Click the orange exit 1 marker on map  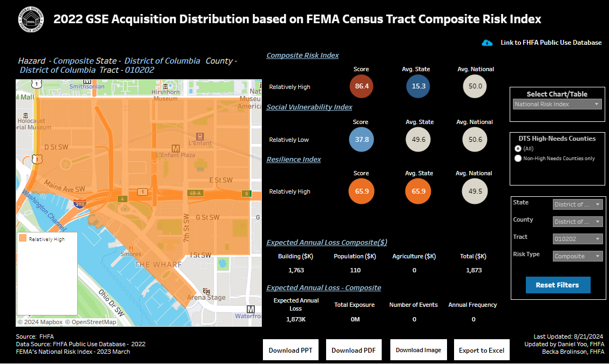(143, 191)
